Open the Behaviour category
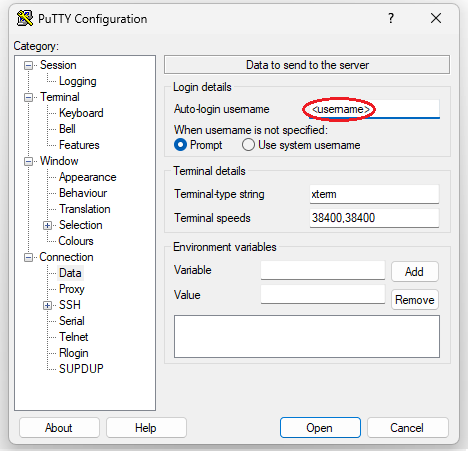The image size is (468, 451). coord(83,193)
